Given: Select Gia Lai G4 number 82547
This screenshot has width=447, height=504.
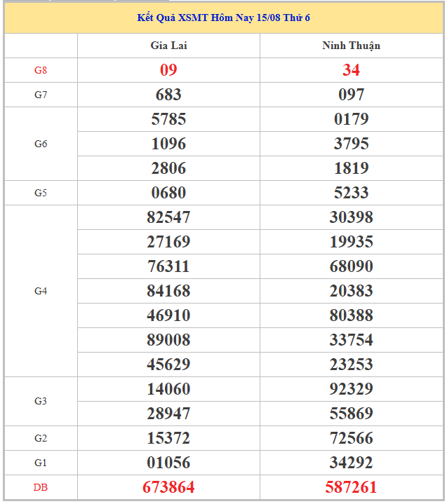Looking at the screenshot, I should click(168, 217).
